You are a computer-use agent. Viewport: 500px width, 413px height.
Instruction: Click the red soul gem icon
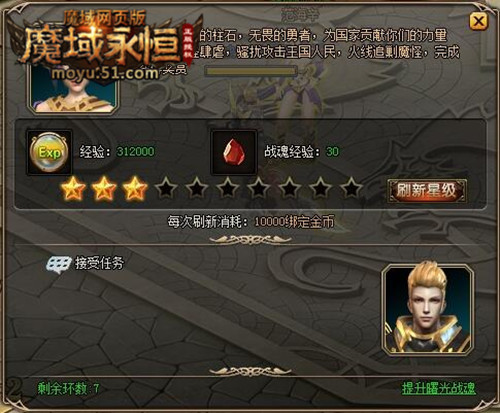pyautogui.click(x=234, y=152)
